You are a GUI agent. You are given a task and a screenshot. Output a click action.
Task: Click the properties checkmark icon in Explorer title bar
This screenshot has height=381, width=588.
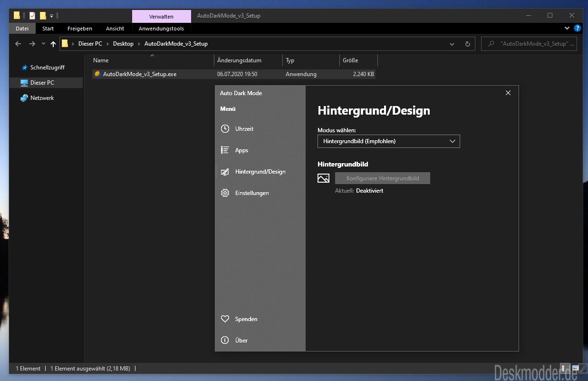(32, 16)
